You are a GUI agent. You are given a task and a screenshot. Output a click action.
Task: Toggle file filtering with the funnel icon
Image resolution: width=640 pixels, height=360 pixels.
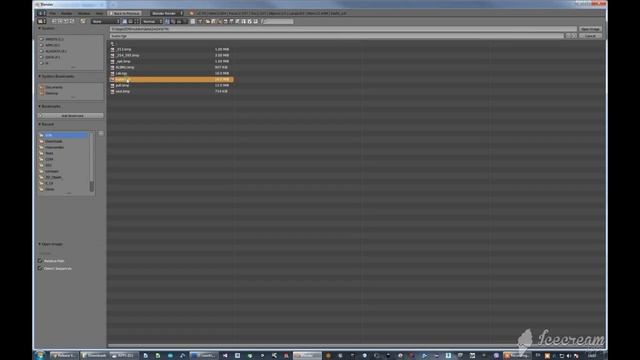point(200,21)
